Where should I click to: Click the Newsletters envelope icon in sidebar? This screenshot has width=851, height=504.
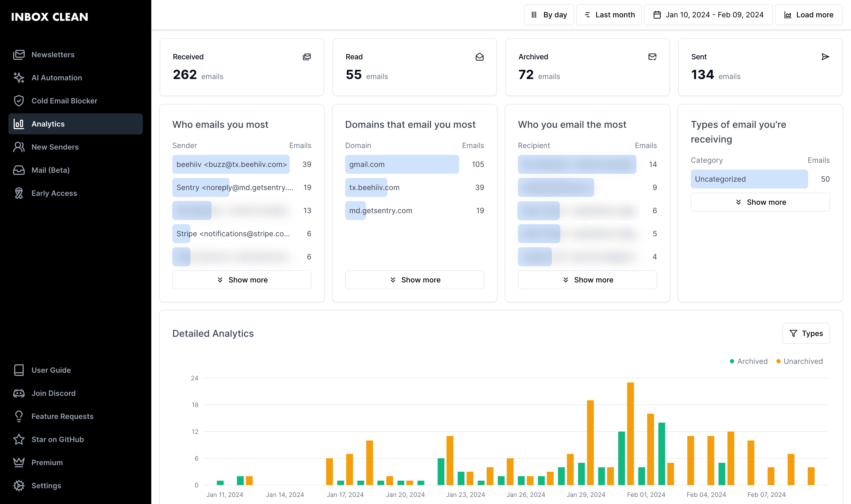point(19,55)
